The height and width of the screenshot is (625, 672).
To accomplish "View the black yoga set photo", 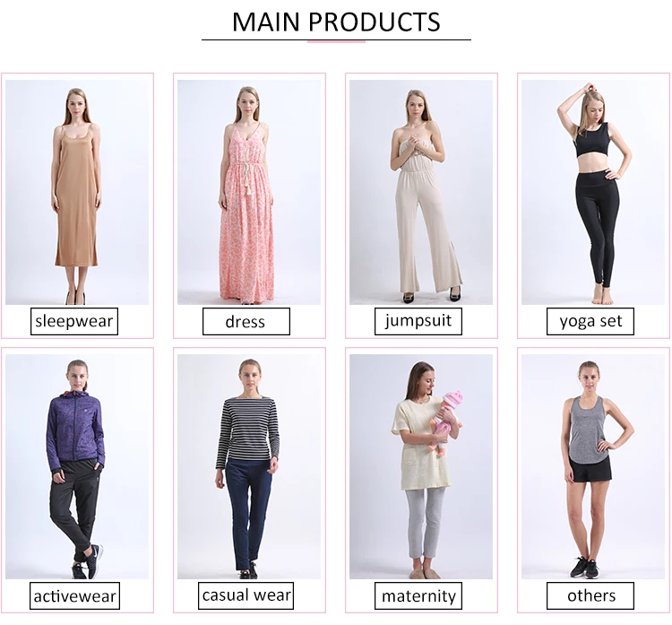I will pyautogui.click(x=593, y=192).
